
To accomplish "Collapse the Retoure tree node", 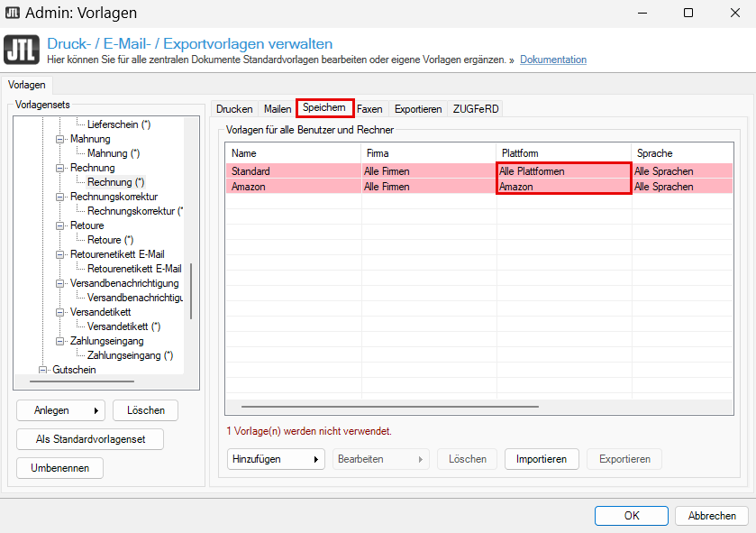I will tap(60, 225).
